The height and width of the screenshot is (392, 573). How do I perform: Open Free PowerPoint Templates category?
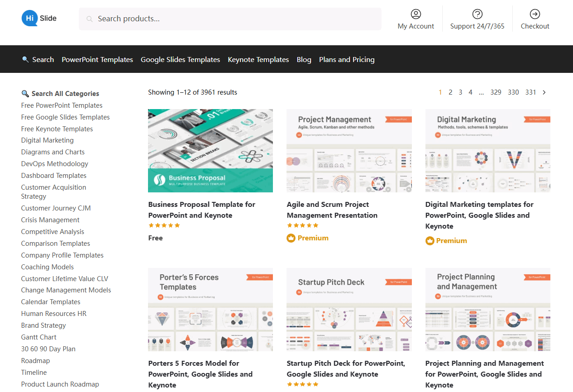click(x=62, y=105)
